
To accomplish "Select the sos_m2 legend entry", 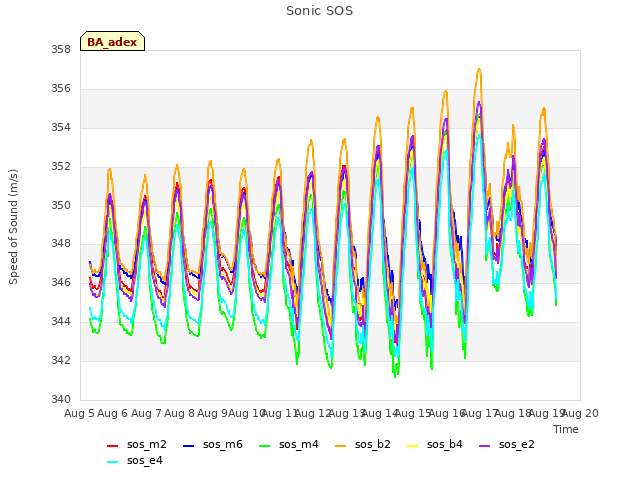I will point(137,444).
